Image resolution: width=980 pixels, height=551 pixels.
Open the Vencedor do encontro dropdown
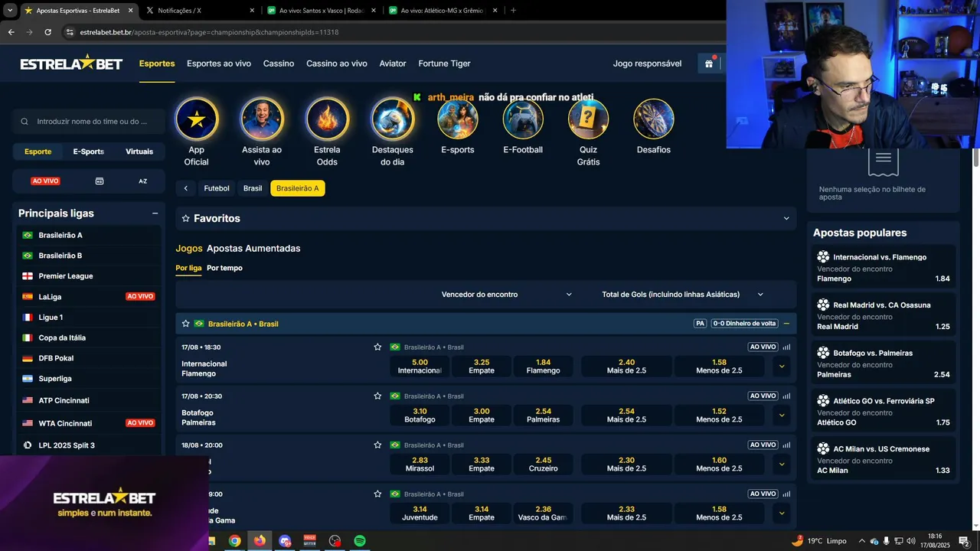tap(506, 295)
